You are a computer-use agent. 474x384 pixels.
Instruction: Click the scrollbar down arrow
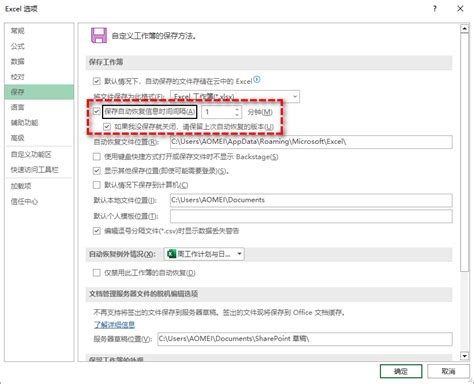[x=464, y=356]
